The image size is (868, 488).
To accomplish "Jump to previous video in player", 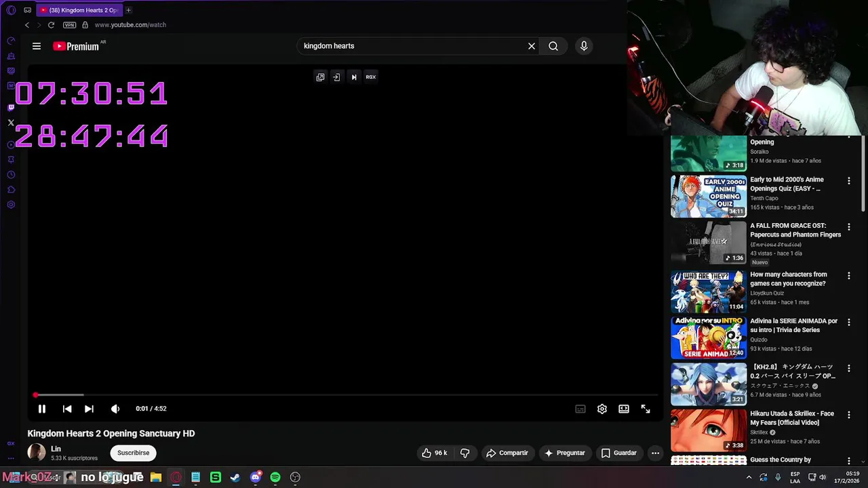I will (x=67, y=409).
